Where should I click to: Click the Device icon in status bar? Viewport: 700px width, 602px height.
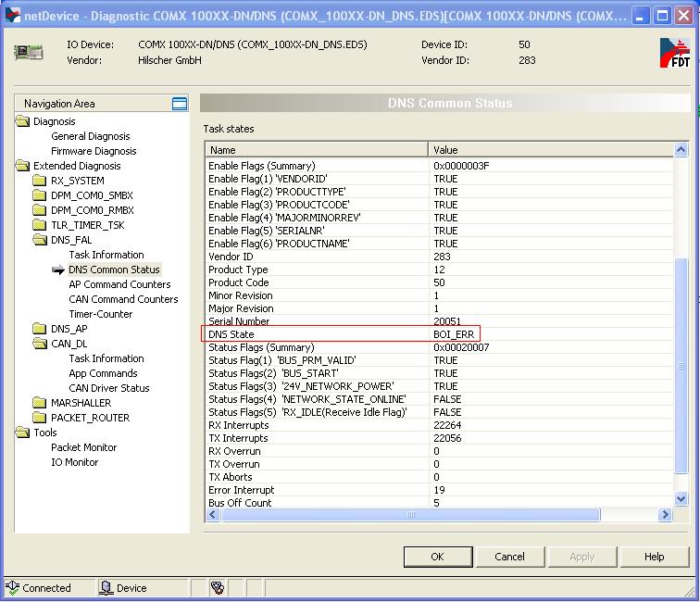tap(106, 587)
